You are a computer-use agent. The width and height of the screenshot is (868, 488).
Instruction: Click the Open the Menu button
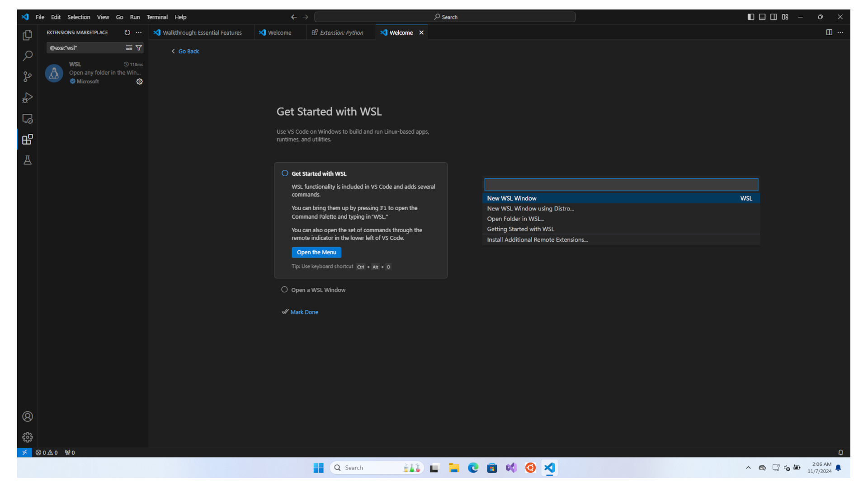click(x=316, y=252)
